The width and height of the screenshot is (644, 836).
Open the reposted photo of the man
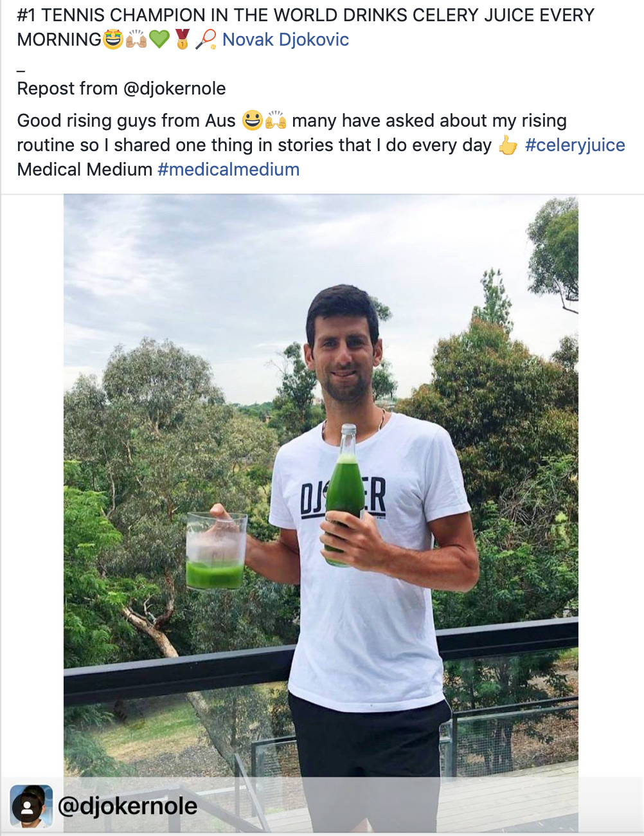coord(321,513)
